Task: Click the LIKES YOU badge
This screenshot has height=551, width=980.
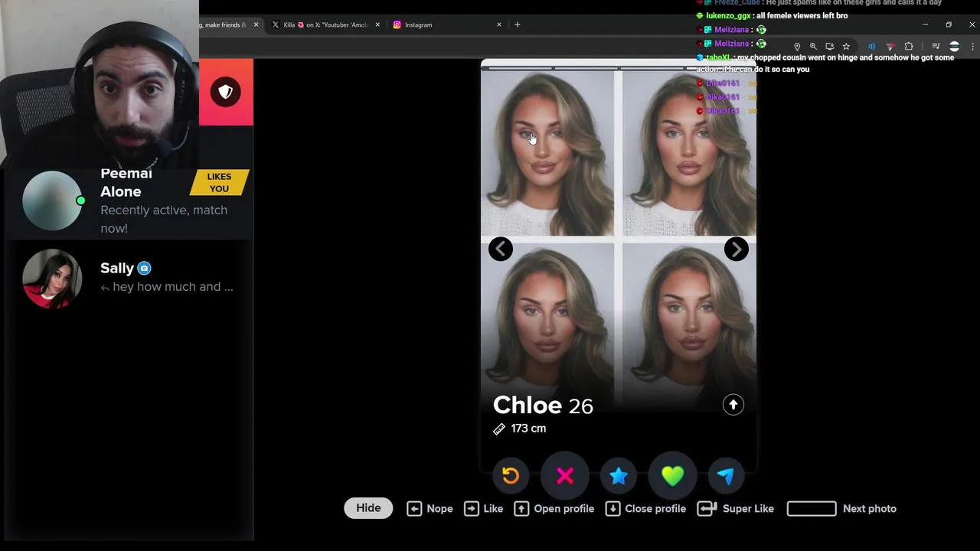Action: 219,182
